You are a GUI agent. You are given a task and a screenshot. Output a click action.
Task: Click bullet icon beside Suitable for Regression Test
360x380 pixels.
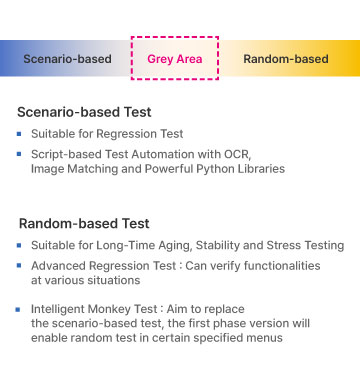click(19, 134)
